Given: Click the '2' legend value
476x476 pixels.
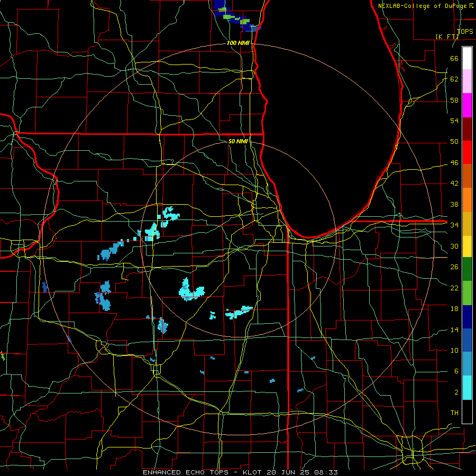Looking at the screenshot, I should pos(456,392).
